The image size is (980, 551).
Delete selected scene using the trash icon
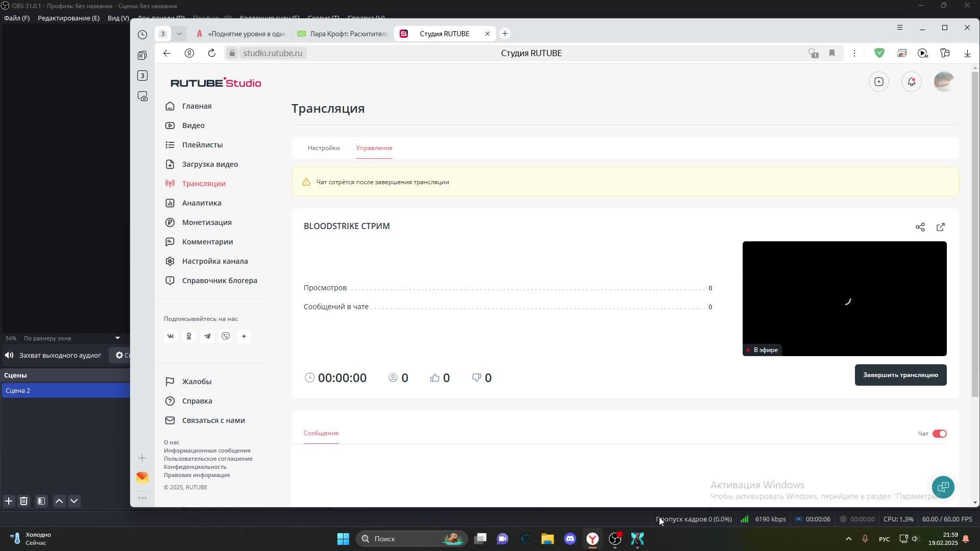click(x=23, y=501)
